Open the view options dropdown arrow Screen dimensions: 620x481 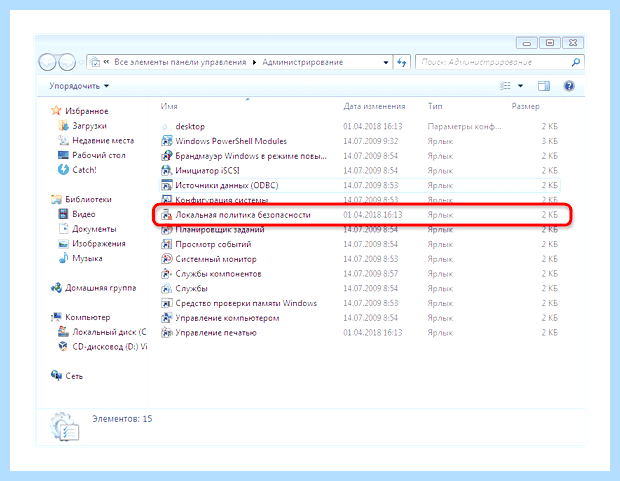point(520,86)
